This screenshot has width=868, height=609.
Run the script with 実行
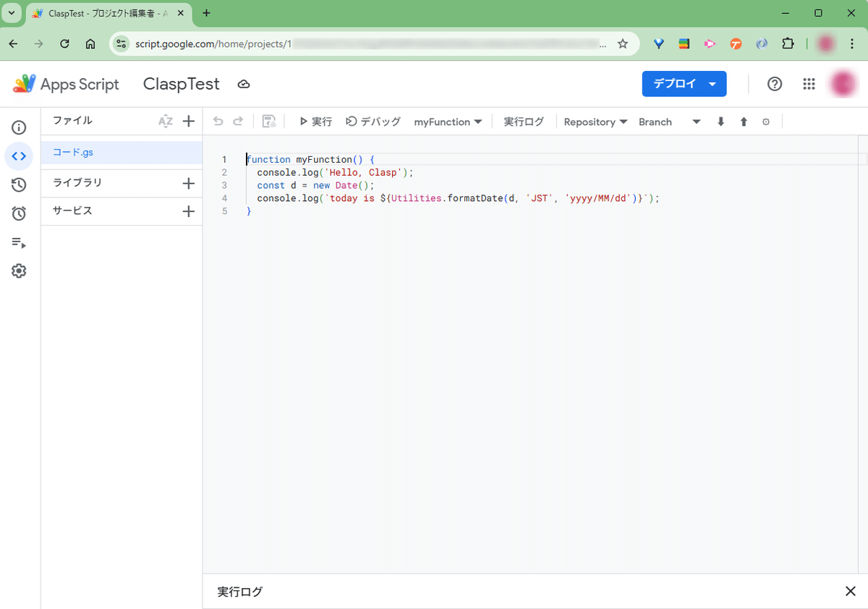pos(315,122)
